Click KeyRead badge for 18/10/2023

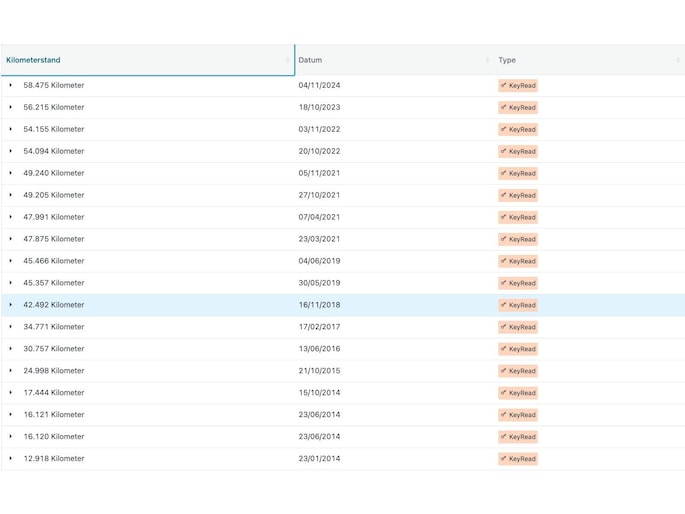[518, 108]
